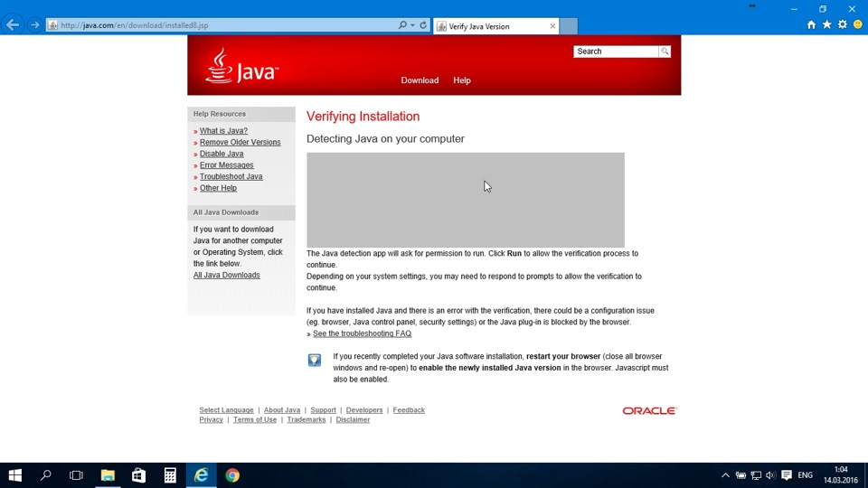This screenshot has height=488, width=868.
Task: Click the Internet Explorer taskbar icon
Action: click(201, 475)
